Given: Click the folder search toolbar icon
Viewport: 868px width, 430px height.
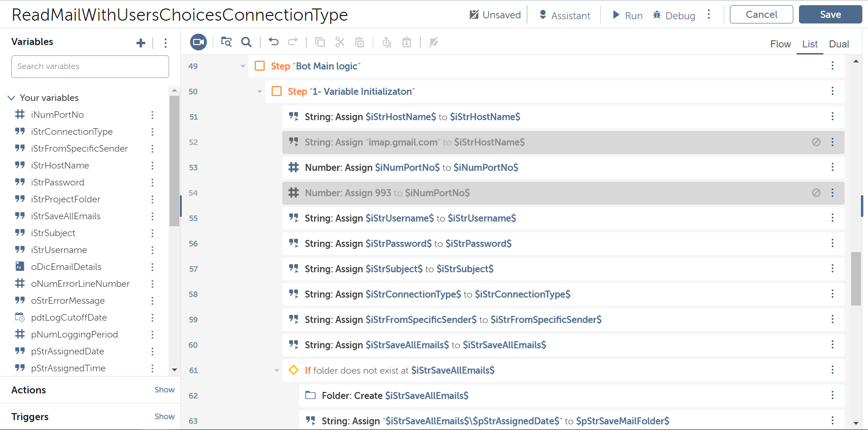Looking at the screenshot, I should coord(226,42).
